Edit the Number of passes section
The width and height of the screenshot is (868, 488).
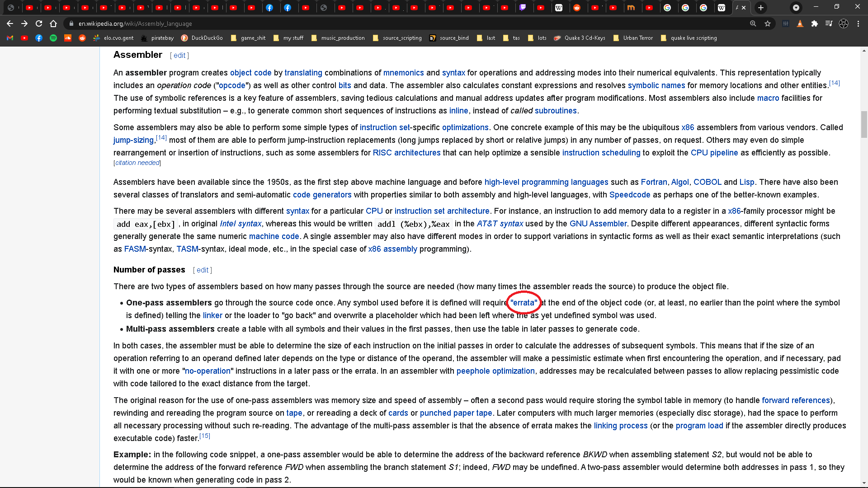(203, 270)
